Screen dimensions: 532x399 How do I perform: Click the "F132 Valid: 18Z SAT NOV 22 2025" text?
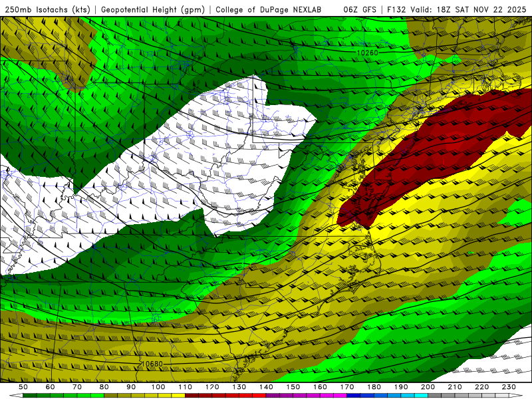pos(456,9)
